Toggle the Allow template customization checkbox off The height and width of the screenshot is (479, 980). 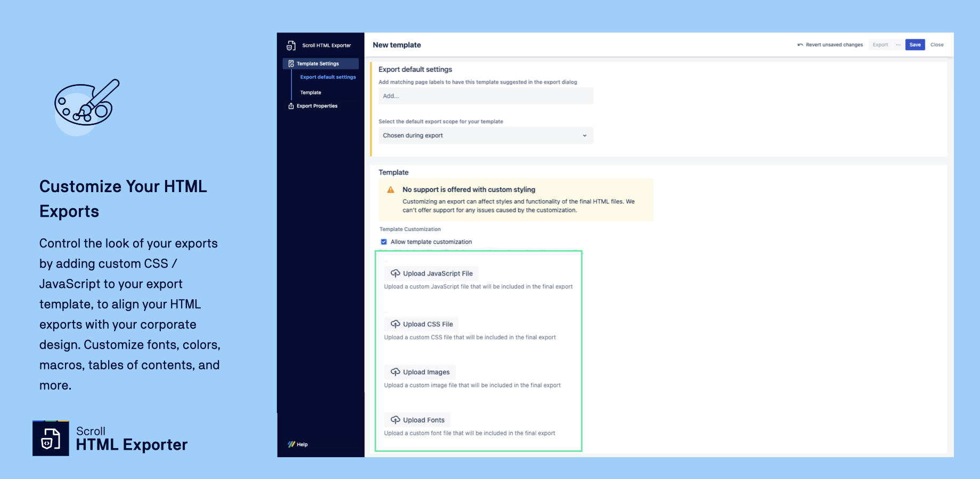[x=383, y=242]
